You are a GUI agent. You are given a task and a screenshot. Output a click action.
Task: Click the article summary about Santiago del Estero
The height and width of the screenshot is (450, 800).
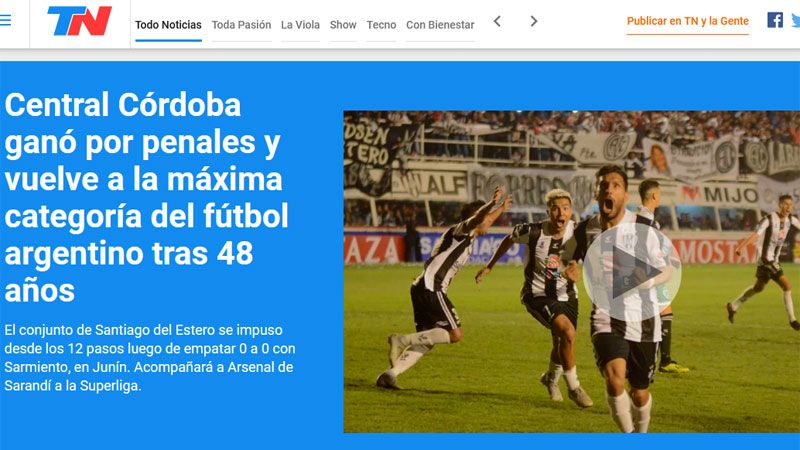[150, 358]
